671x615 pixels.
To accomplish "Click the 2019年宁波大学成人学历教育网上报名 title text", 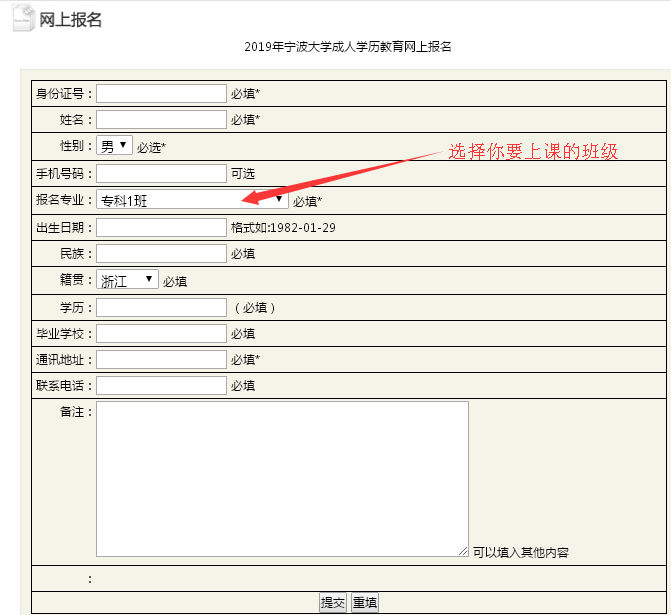I will pos(347,47).
